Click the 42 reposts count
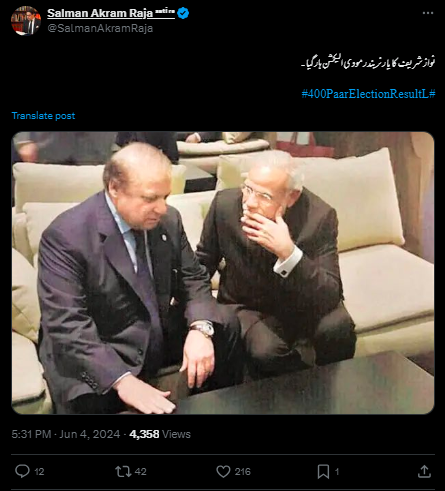 (x=141, y=472)
